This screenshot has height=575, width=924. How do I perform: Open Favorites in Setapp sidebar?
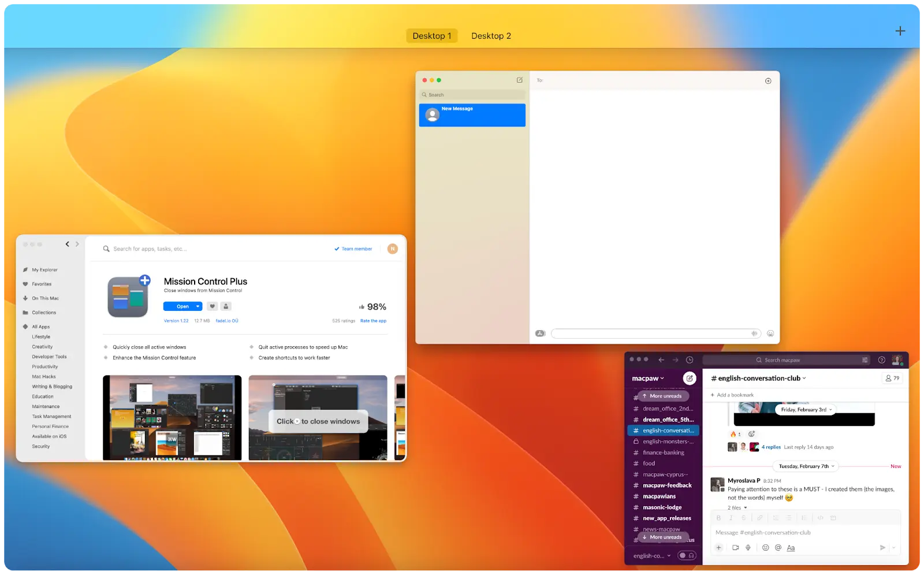tap(42, 284)
